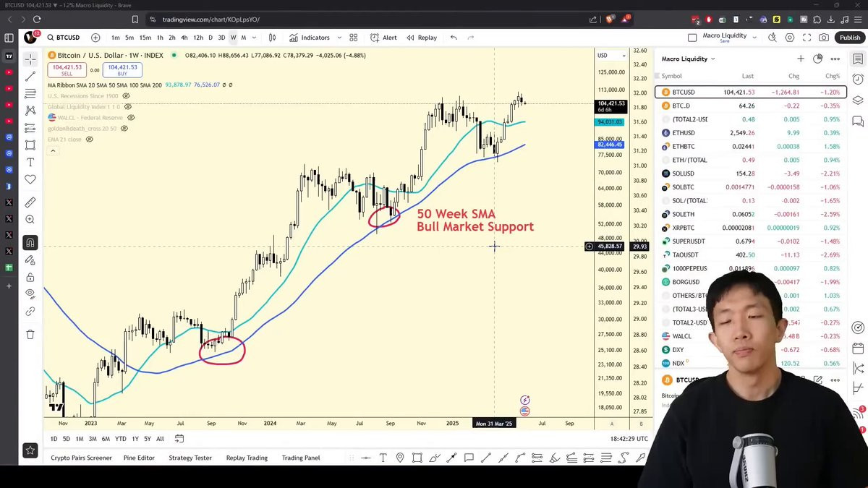
Task: Select SOLUSD row in watchlist
Action: point(751,174)
